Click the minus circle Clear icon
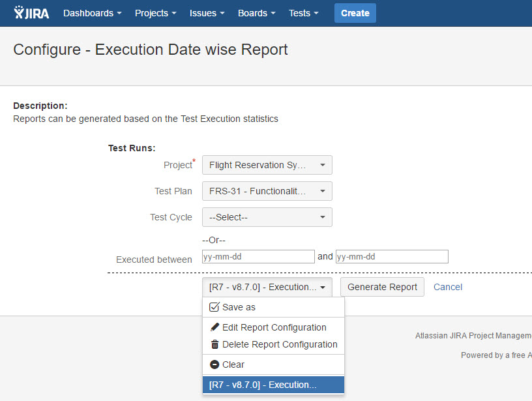532x401 pixels. click(214, 364)
